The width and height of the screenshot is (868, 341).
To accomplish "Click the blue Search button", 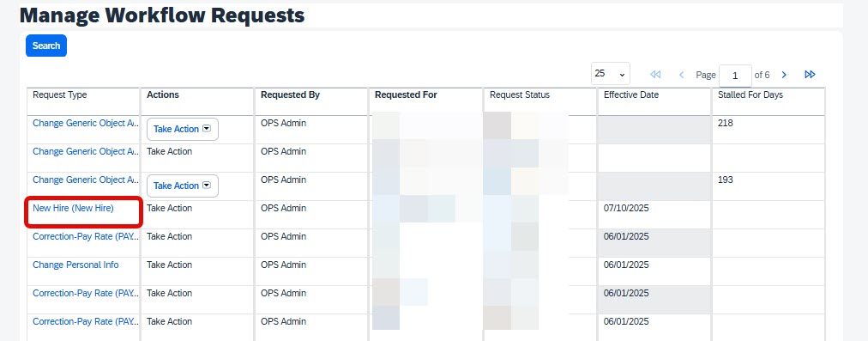I will [x=46, y=46].
